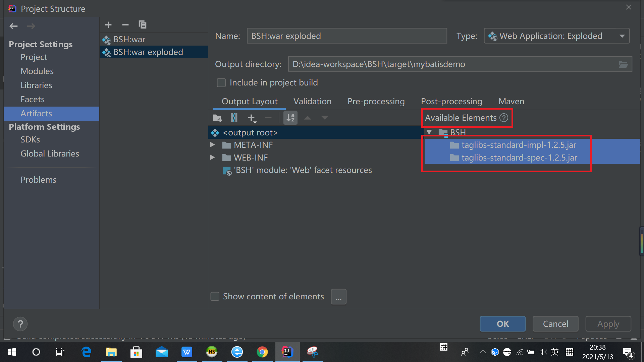The image size is (644, 362).
Task: Click the sort elements by name icon
Action: point(290,118)
